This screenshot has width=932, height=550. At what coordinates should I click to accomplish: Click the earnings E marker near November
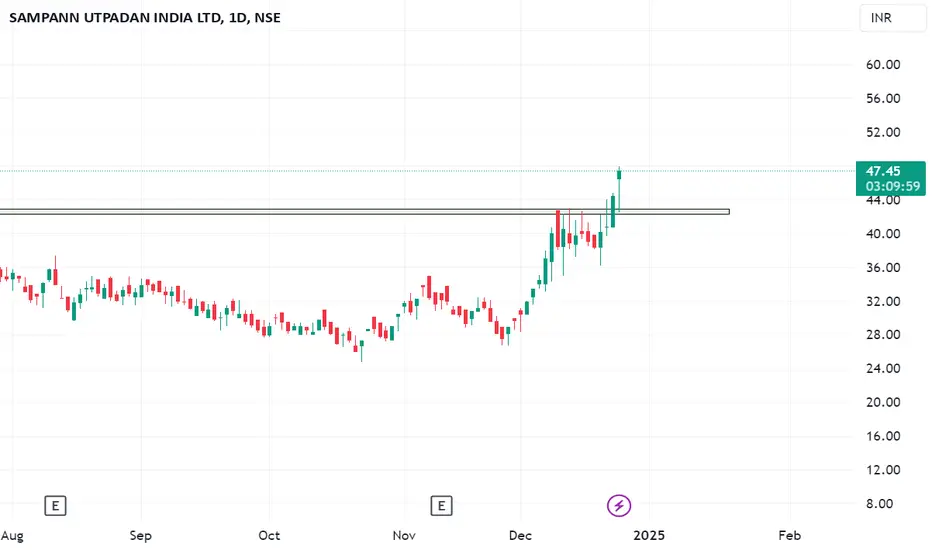click(441, 506)
